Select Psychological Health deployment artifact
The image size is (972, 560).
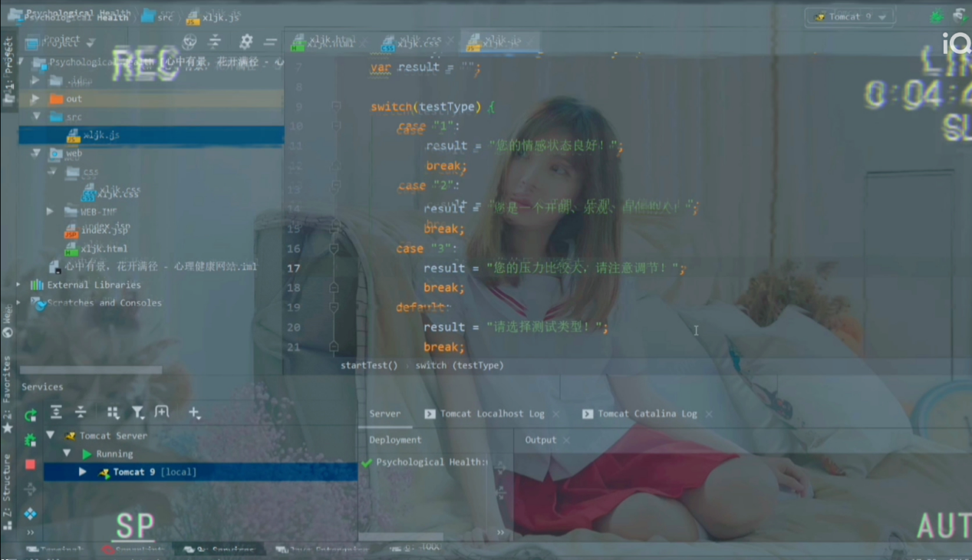(430, 462)
